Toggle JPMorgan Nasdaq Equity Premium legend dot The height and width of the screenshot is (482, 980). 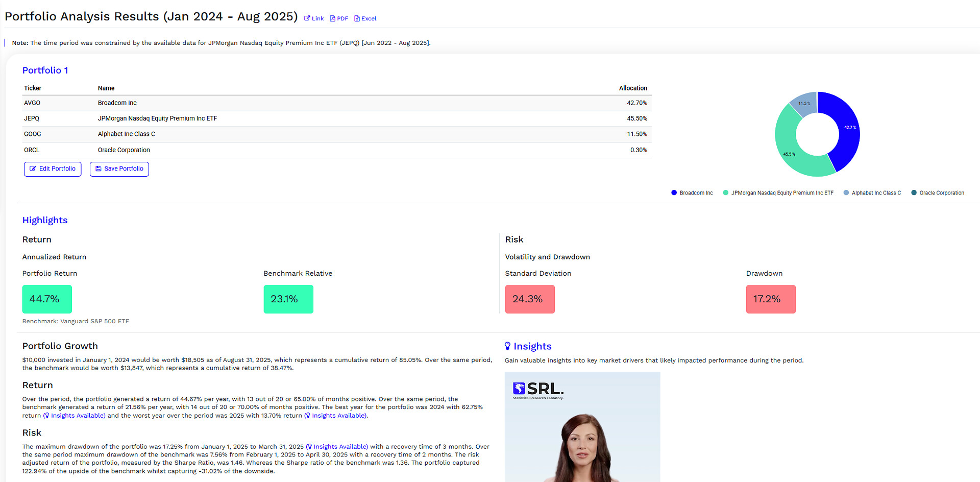pyautogui.click(x=726, y=193)
